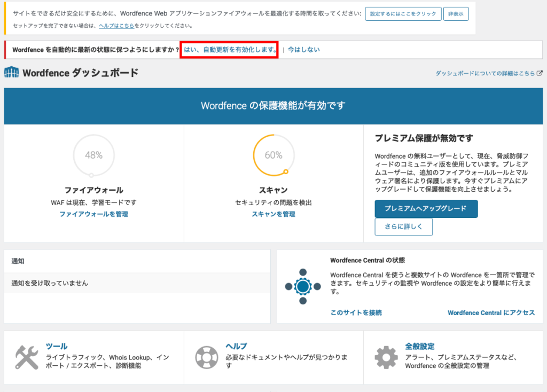The image size is (547, 392).
Task: Click the Wordfence Central の状態 heading
Action: click(x=368, y=260)
